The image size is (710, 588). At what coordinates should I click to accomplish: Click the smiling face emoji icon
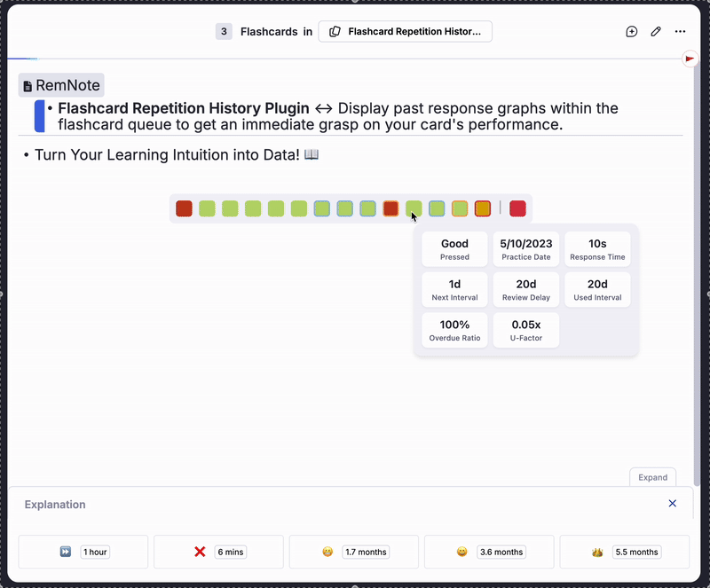(461, 552)
